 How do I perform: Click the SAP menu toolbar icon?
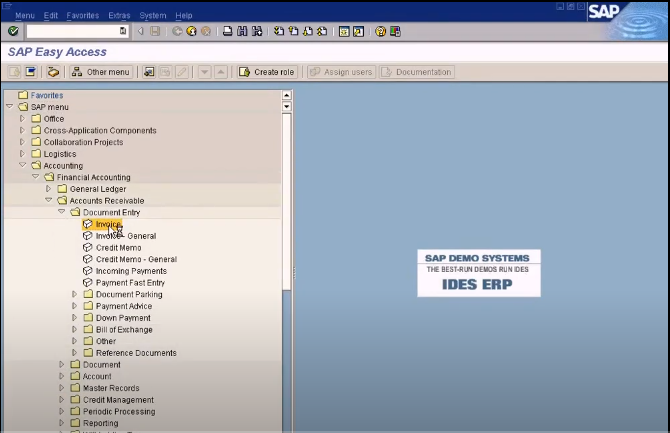pyautogui.click(x=31, y=72)
